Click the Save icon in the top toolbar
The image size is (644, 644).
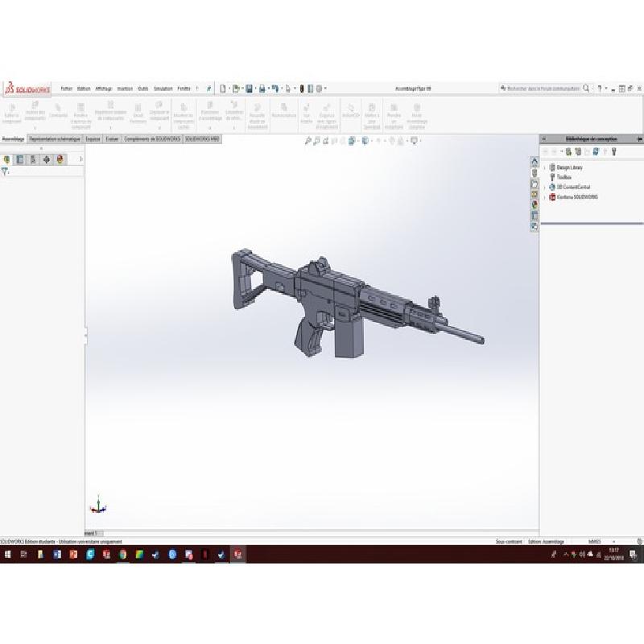point(250,89)
